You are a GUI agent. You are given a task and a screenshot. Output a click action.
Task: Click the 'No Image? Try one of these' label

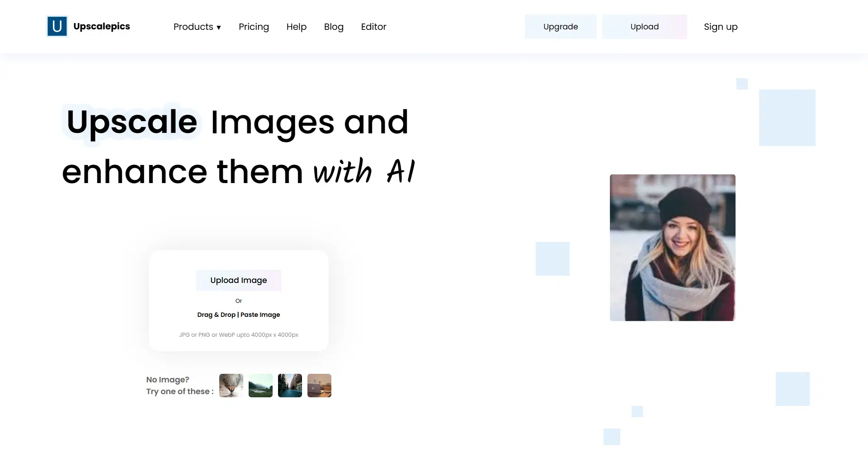coord(179,386)
